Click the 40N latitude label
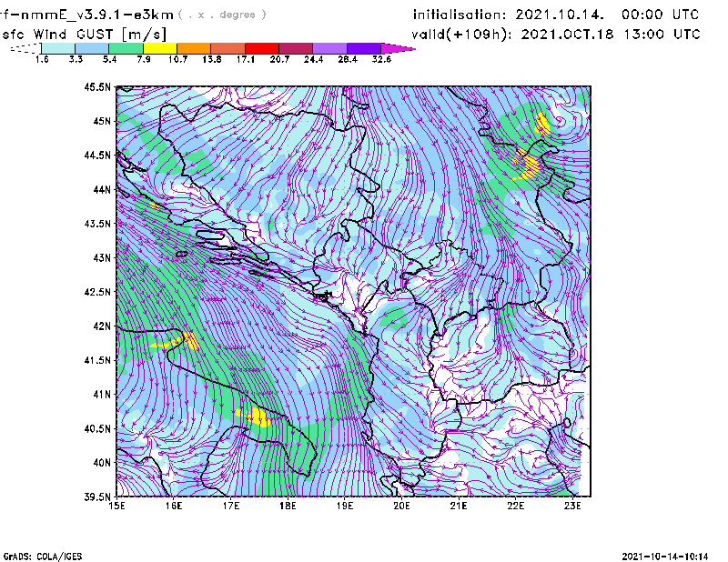This screenshot has height=562, width=728. [x=102, y=463]
